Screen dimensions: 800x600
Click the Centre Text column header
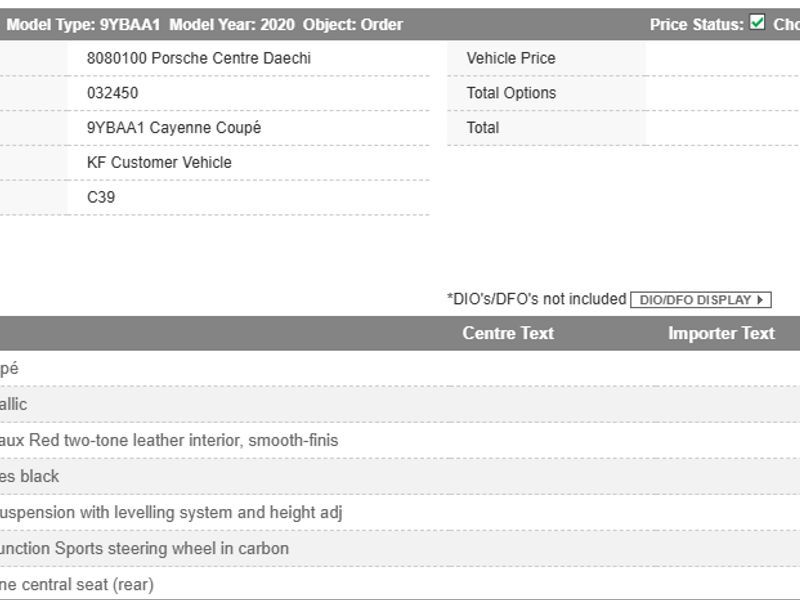point(508,334)
